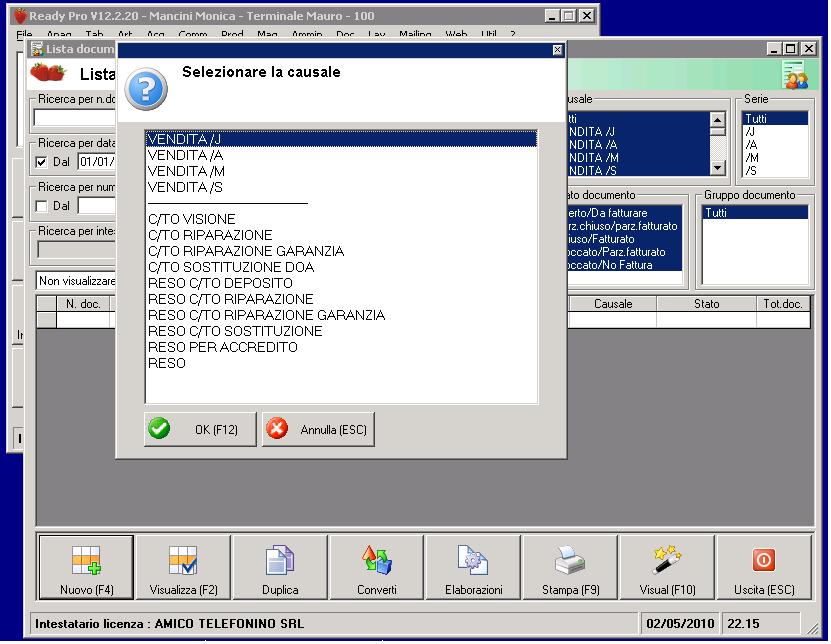Select /A in the Serie list
This screenshot has height=644, width=831.
click(x=775, y=145)
